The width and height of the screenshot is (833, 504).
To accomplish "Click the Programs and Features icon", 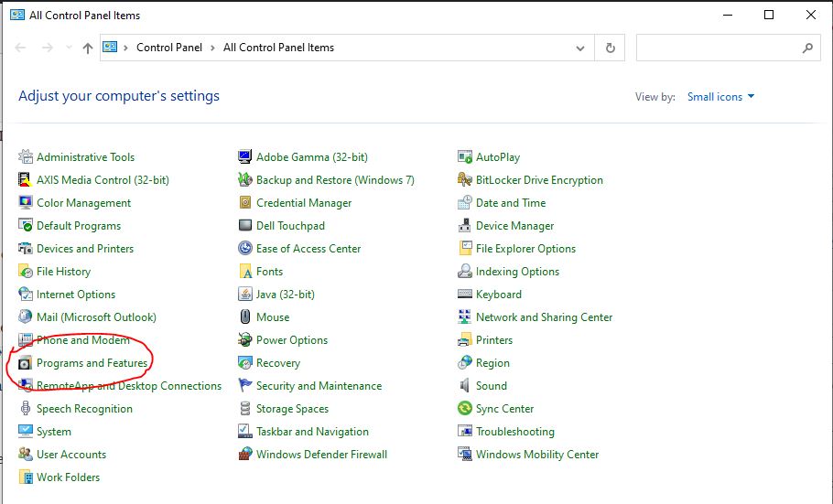I will pos(25,363).
